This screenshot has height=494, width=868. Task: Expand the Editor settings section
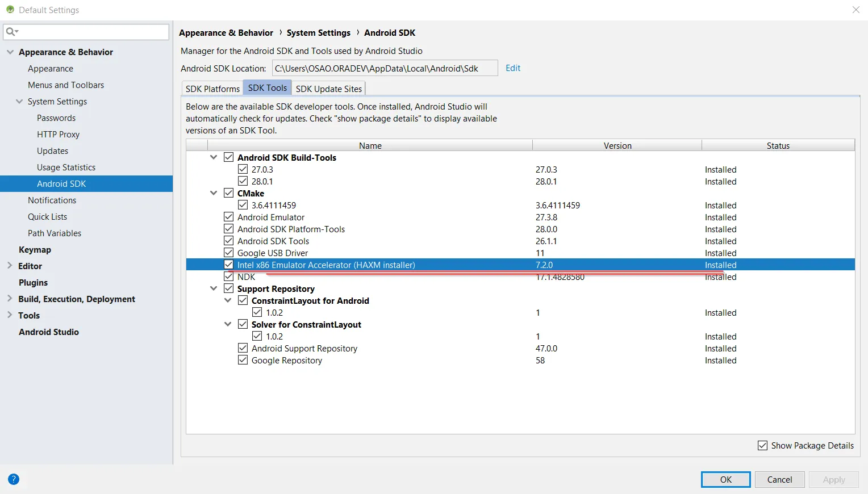click(x=10, y=266)
